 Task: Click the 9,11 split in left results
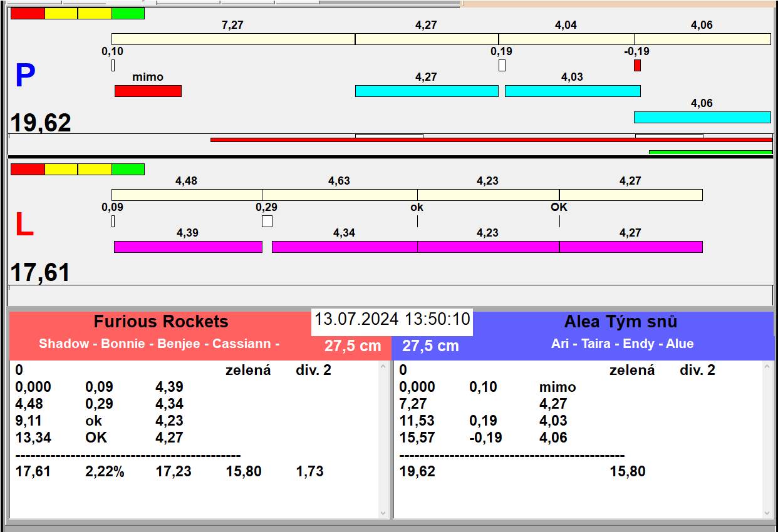pos(29,421)
